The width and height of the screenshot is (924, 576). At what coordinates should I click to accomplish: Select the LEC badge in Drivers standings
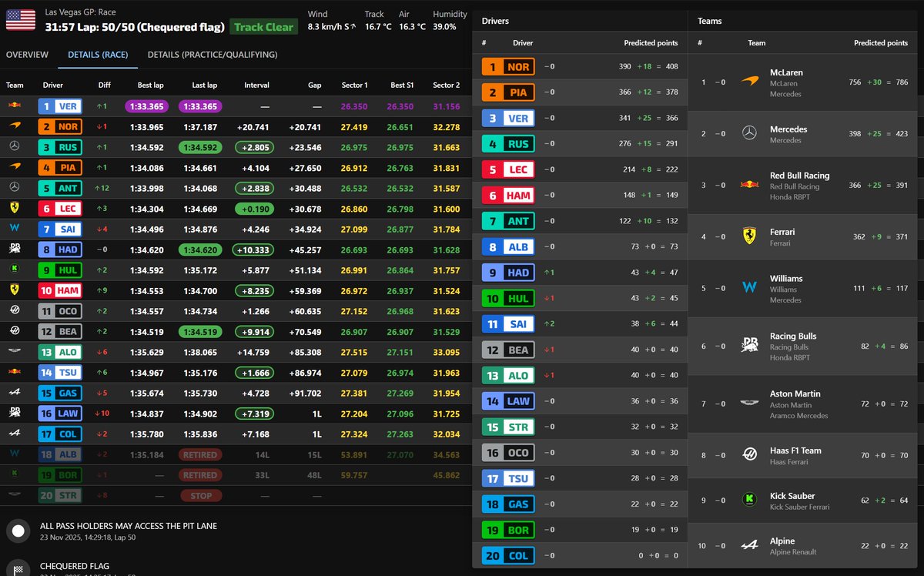point(508,170)
